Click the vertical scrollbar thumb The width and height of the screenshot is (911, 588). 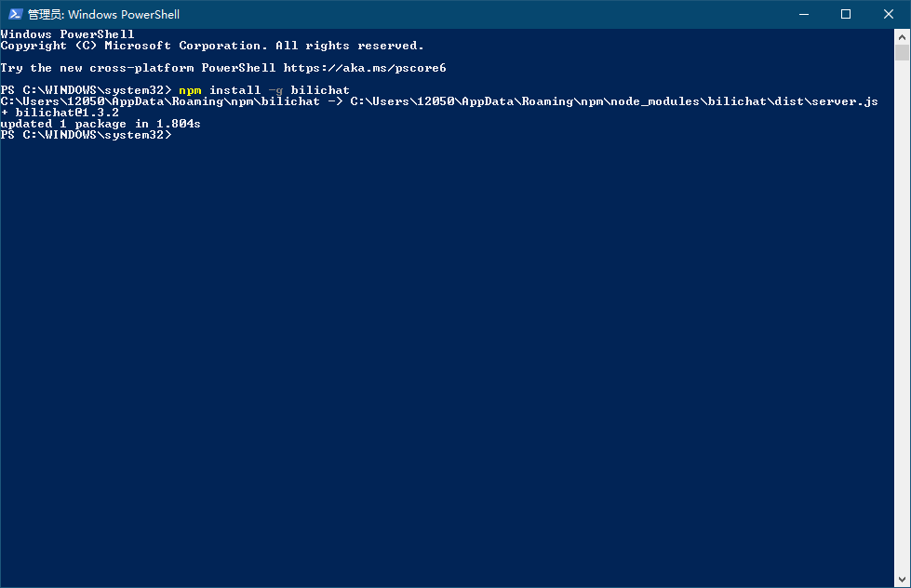(903, 53)
